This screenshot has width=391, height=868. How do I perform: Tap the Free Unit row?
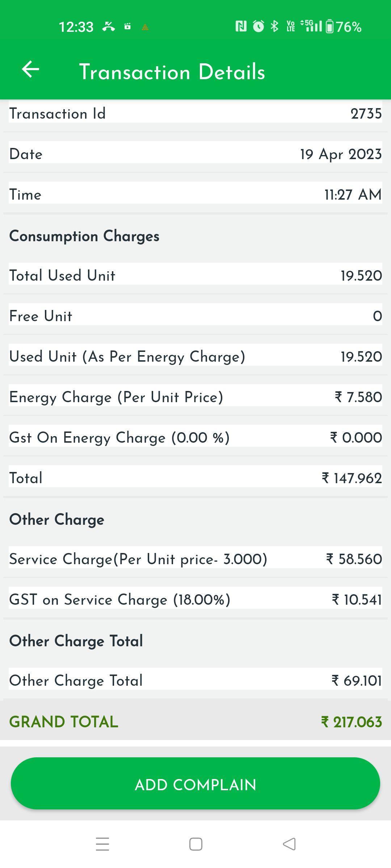[x=195, y=316]
